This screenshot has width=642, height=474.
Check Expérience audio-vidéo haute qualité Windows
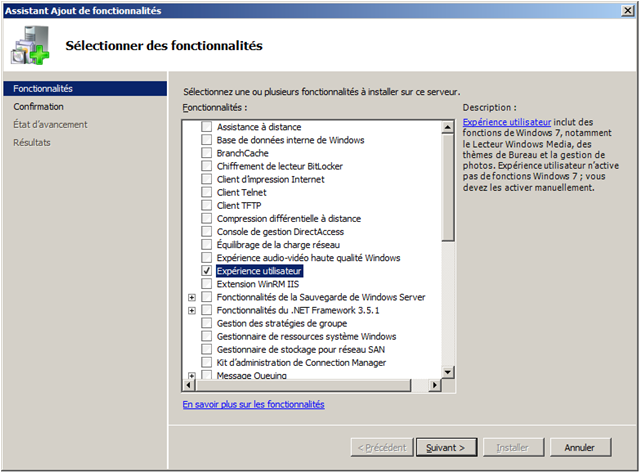pyautogui.click(x=207, y=258)
